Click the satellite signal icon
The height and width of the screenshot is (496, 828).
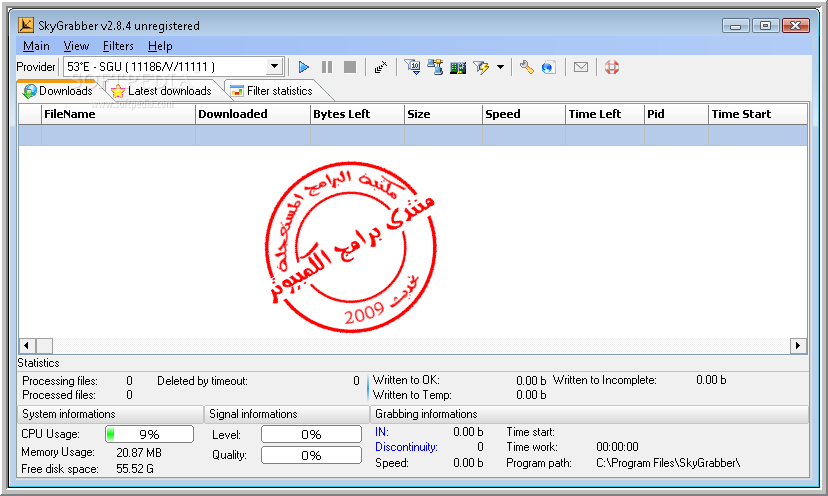(380, 67)
